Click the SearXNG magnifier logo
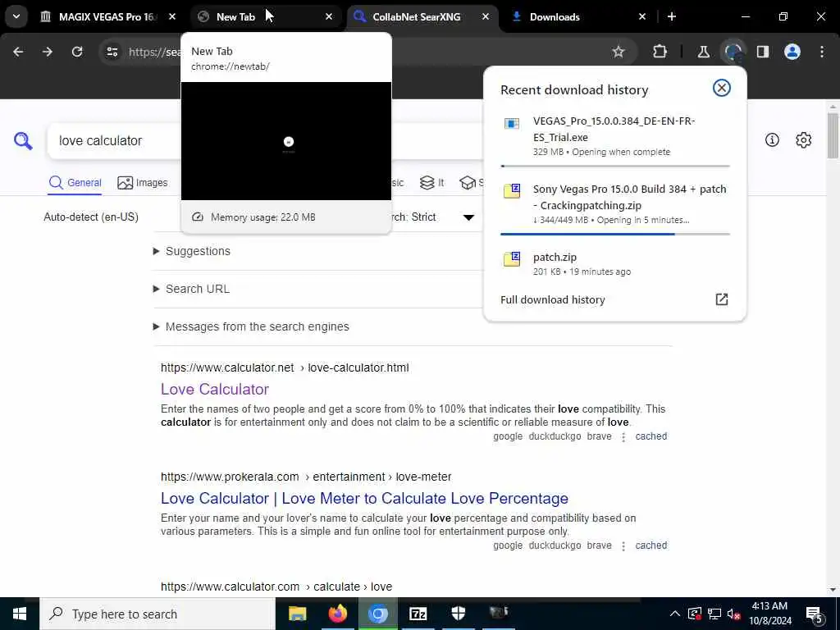 point(23,141)
